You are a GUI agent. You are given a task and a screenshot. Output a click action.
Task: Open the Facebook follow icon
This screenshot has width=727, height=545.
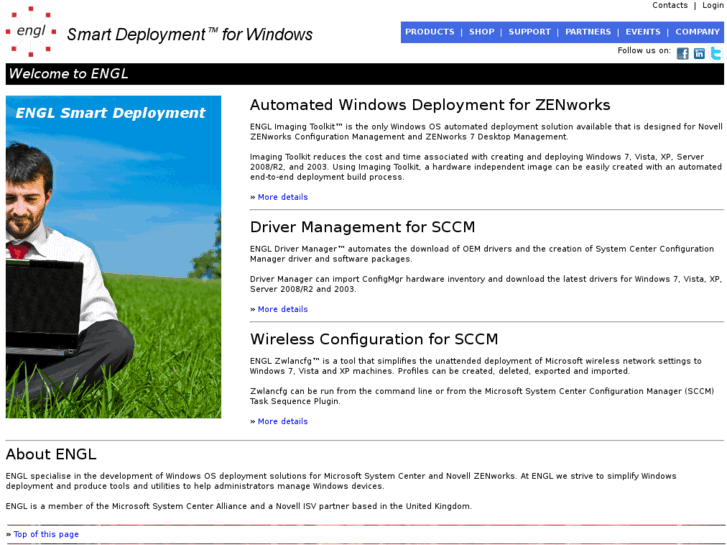(682, 53)
